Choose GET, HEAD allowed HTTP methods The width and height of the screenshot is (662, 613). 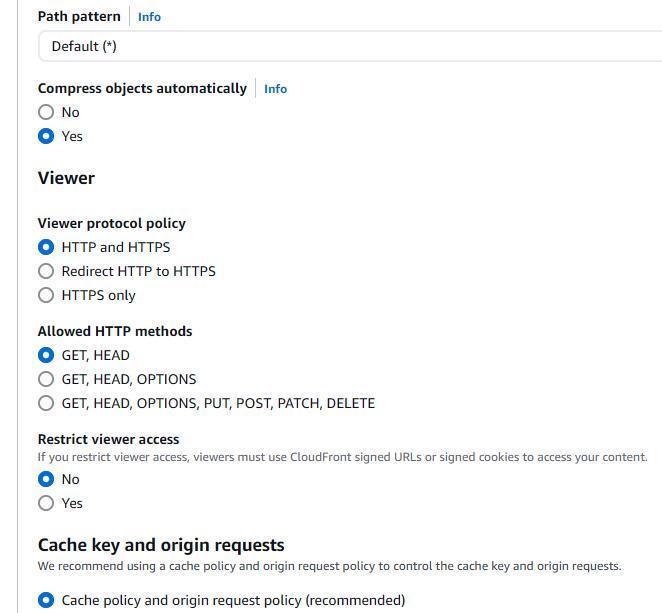[x=46, y=355]
